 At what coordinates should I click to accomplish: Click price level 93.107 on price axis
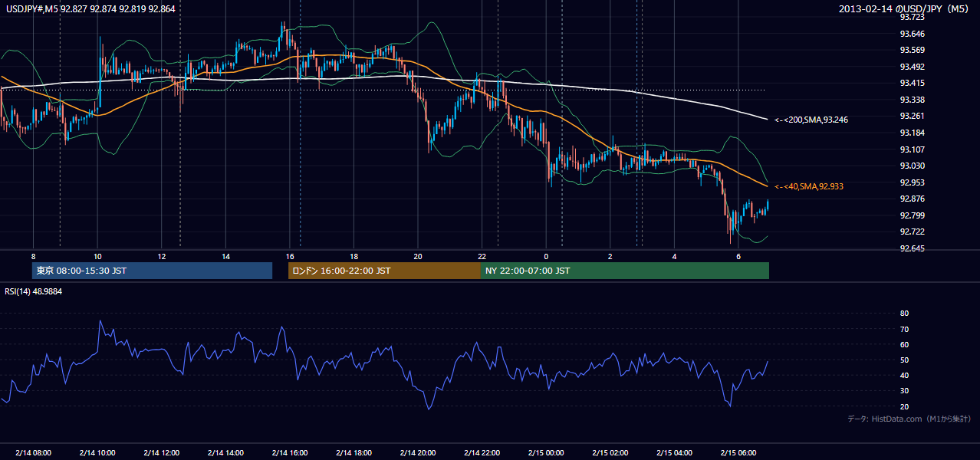pos(912,149)
